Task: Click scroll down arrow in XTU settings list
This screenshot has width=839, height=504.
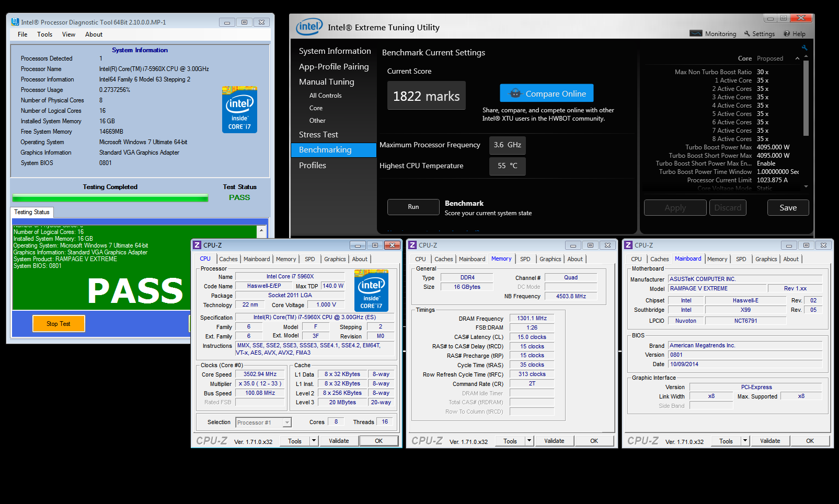Action: tap(806, 186)
